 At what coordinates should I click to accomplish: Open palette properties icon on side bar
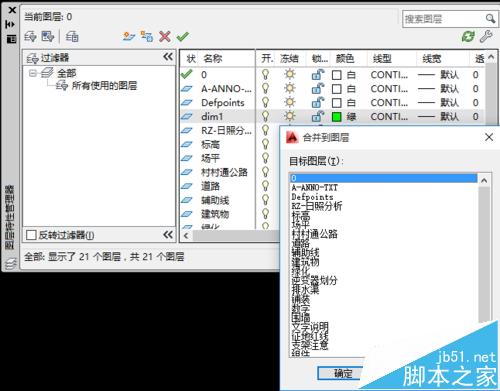(11, 39)
